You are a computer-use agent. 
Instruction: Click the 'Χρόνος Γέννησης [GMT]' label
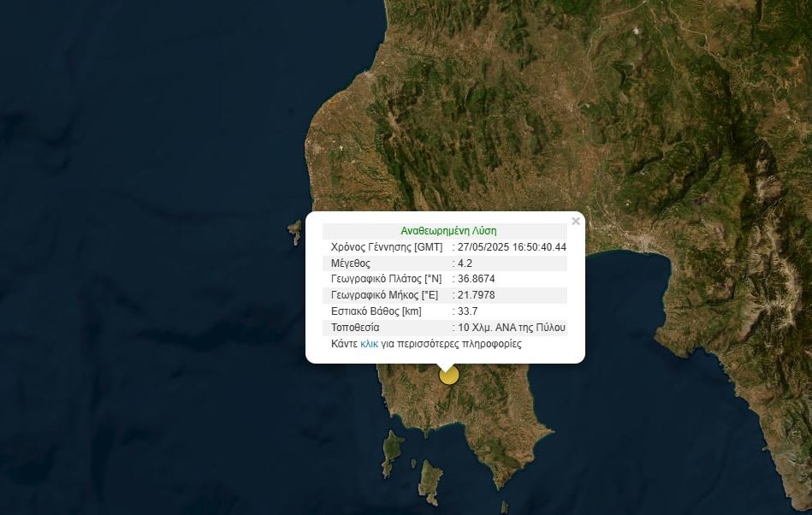tap(387, 247)
